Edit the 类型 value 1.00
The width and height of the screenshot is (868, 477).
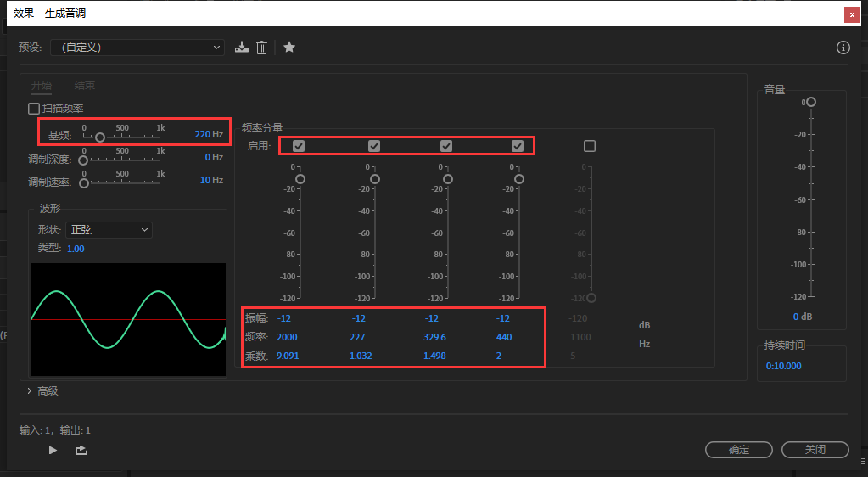coord(76,249)
